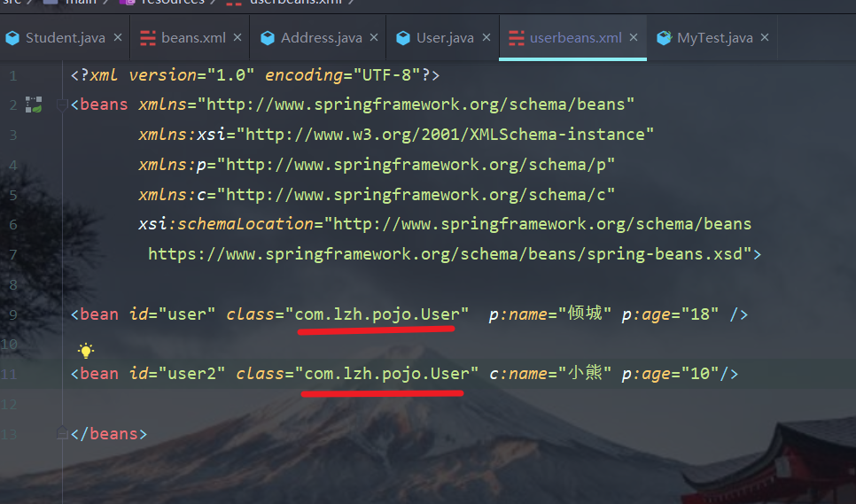This screenshot has height=504, width=856.
Task: Collapse the closing beans tag fold marker
Action: (x=62, y=434)
